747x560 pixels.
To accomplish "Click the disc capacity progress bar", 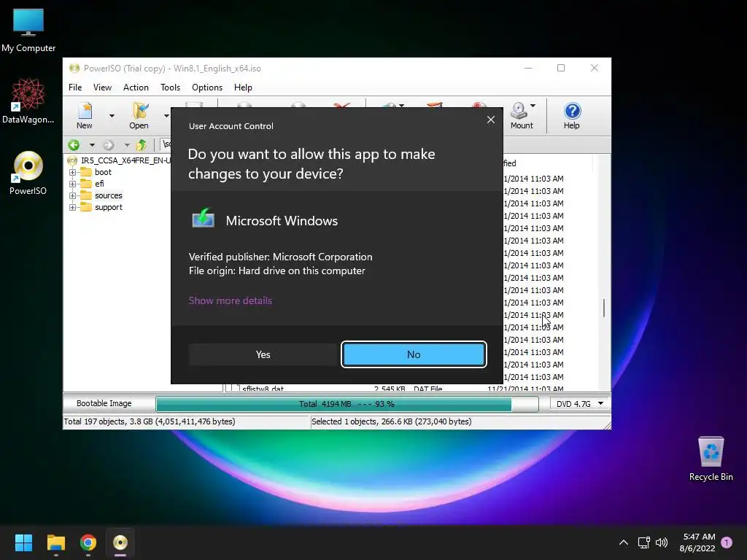I will [x=347, y=404].
